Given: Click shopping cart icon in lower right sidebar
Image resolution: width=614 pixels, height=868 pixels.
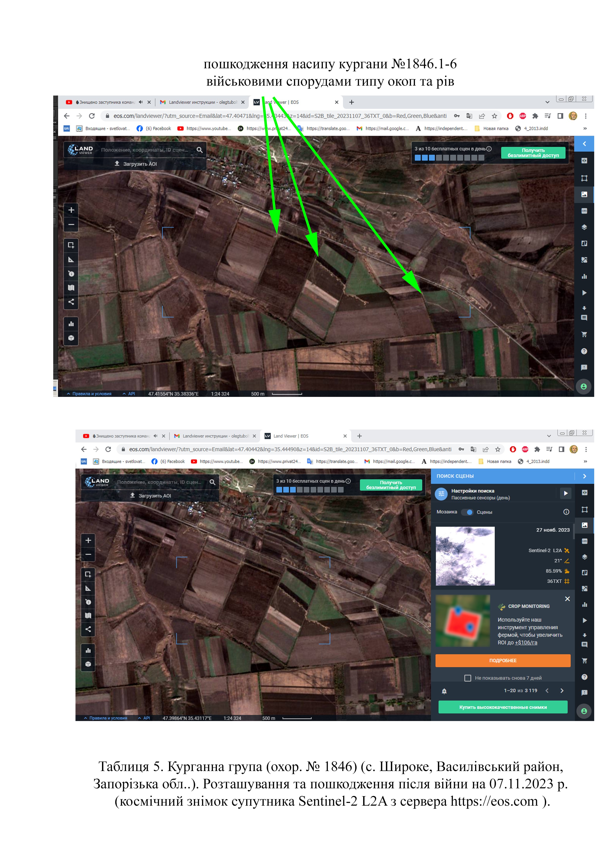Looking at the screenshot, I should (x=584, y=661).
